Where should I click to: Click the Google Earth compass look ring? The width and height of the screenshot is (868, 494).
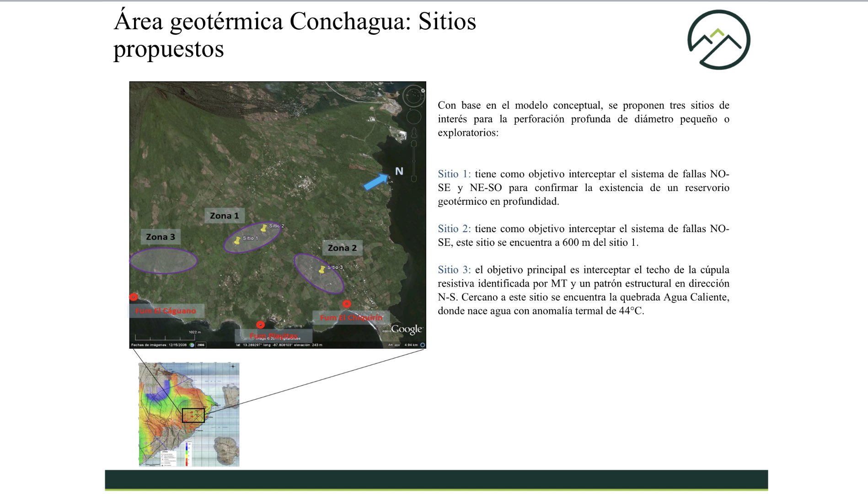click(x=413, y=96)
